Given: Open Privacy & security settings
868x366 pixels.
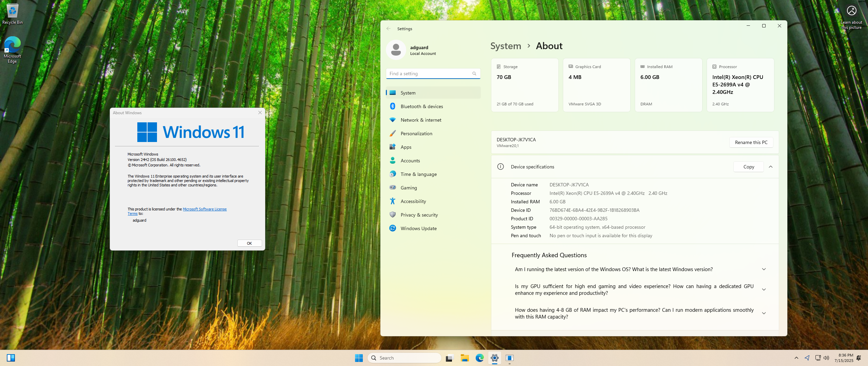Looking at the screenshot, I should tap(433, 215).
